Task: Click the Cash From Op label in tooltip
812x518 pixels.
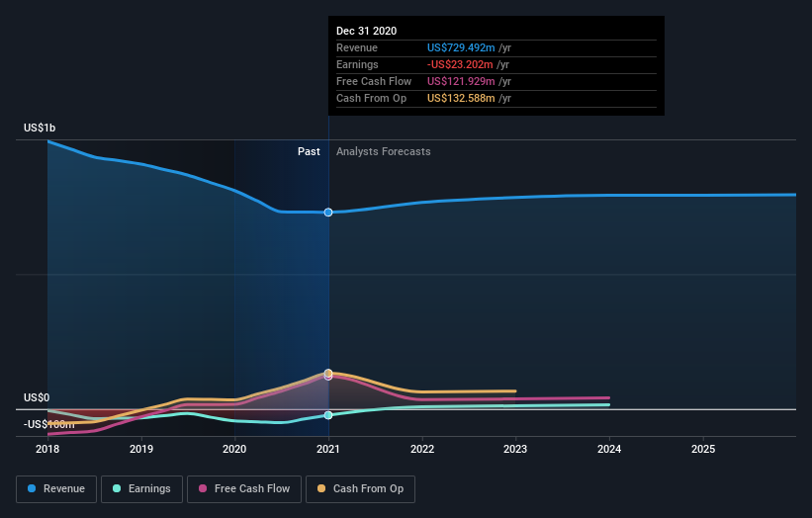Action: click(371, 98)
